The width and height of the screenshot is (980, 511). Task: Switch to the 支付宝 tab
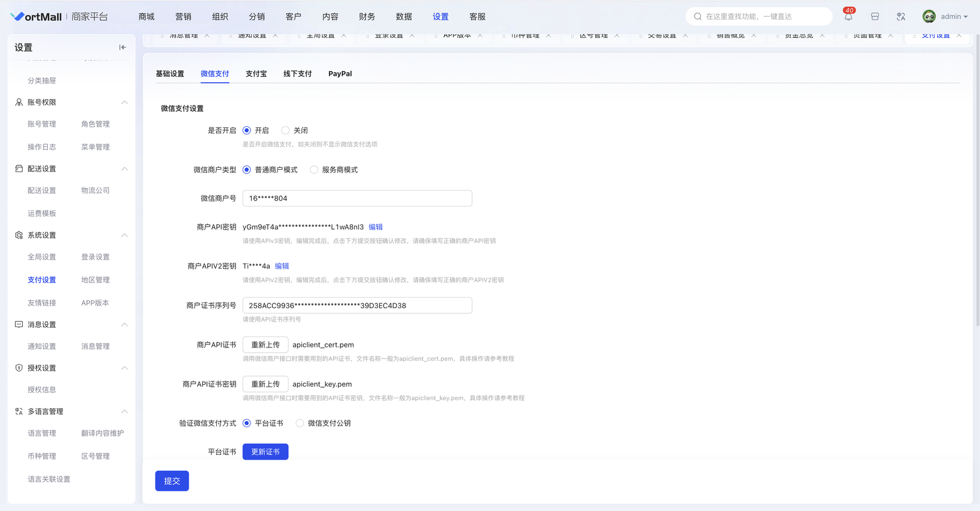coord(256,74)
